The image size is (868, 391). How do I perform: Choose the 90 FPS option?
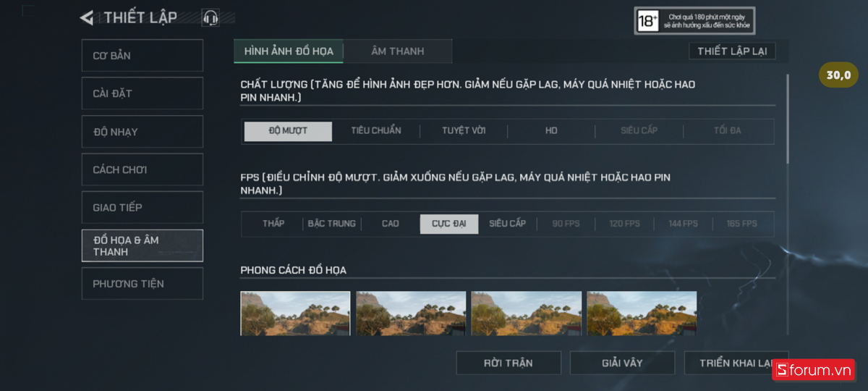(566, 224)
